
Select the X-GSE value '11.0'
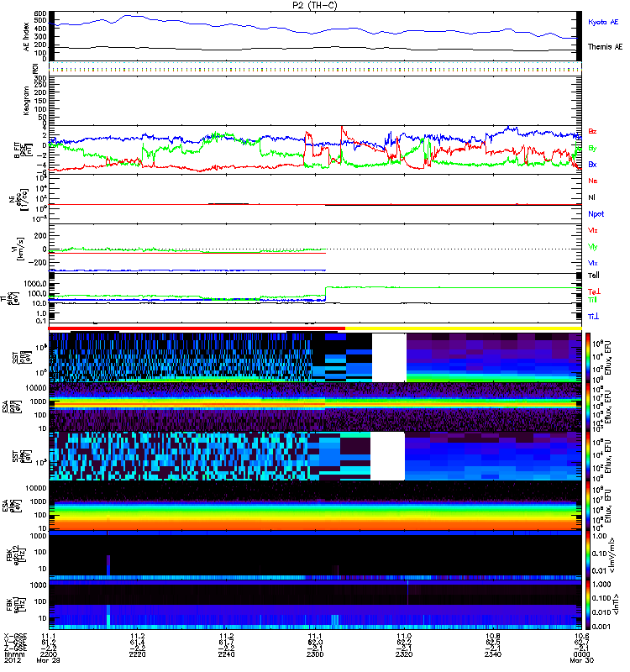(404, 637)
